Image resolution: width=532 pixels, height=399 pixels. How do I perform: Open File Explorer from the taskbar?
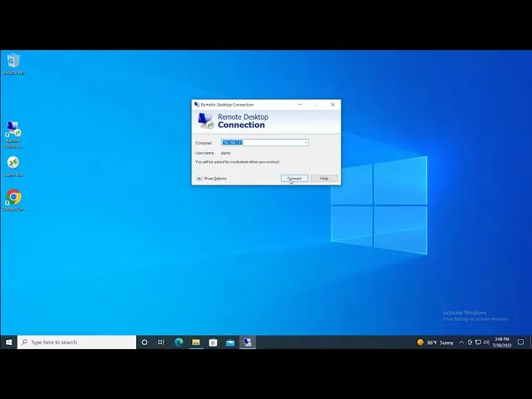196,342
